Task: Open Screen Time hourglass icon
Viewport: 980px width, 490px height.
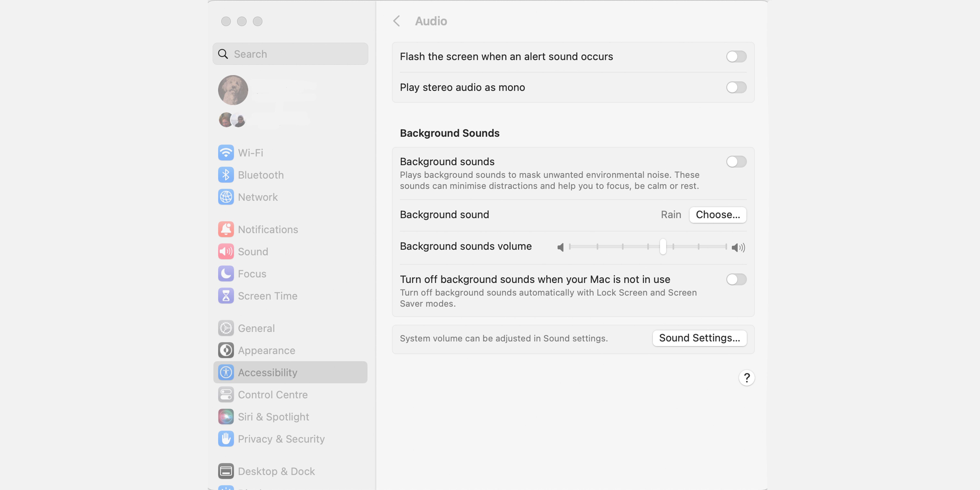Action: [x=226, y=296]
